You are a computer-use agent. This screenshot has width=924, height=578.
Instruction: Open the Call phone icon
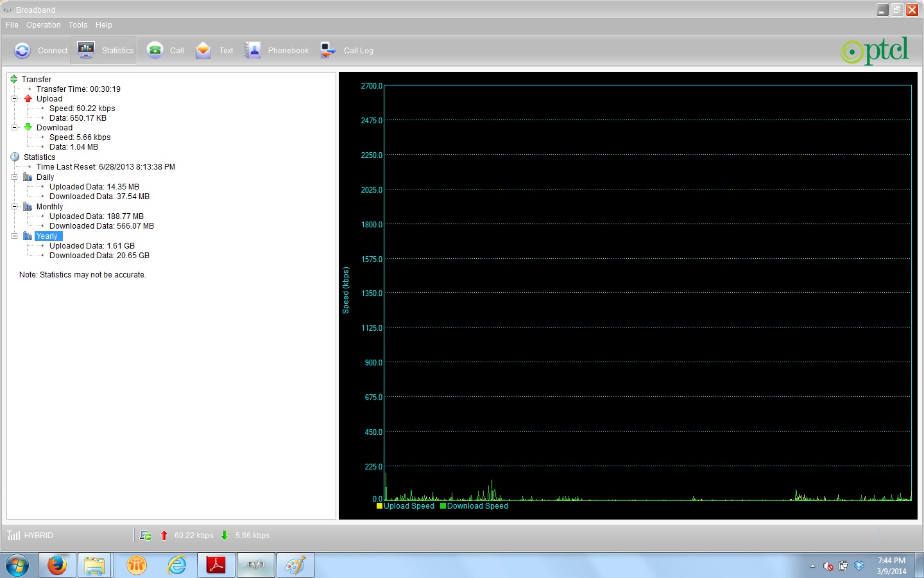tap(155, 50)
